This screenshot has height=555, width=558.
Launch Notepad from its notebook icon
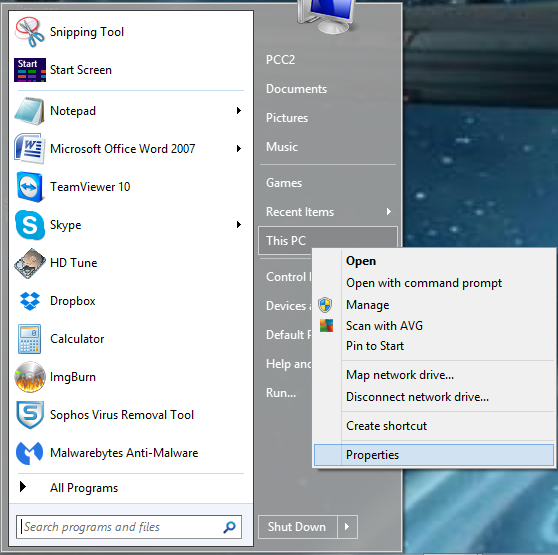(x=30, y=111)
